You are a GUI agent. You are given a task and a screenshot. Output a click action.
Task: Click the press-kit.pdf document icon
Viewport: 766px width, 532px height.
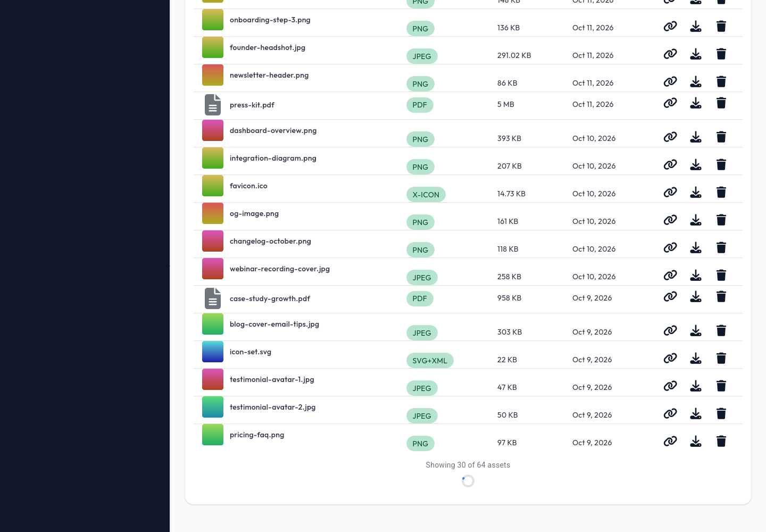click(x=213, y=105)
